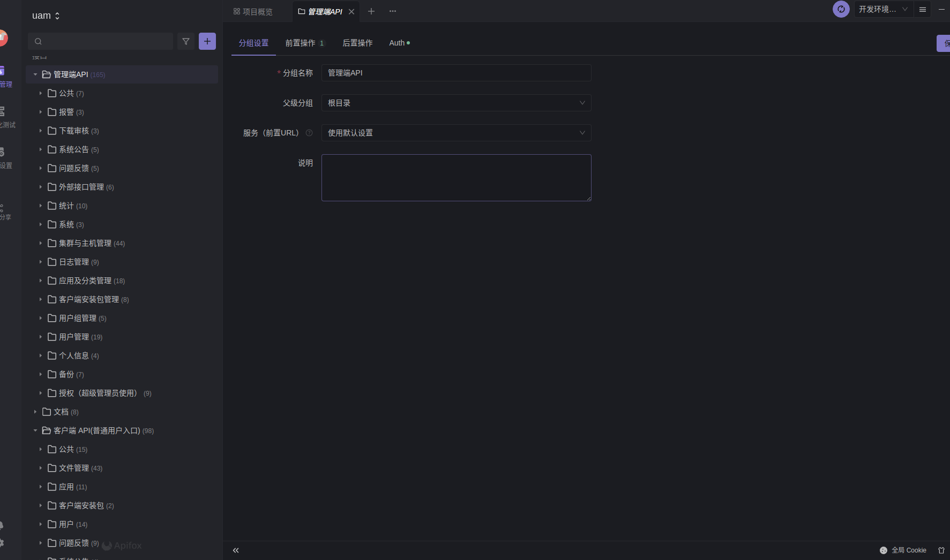Open the uam project switcher
Viewport: 950px width, 560px height.
tap(46, 16)
